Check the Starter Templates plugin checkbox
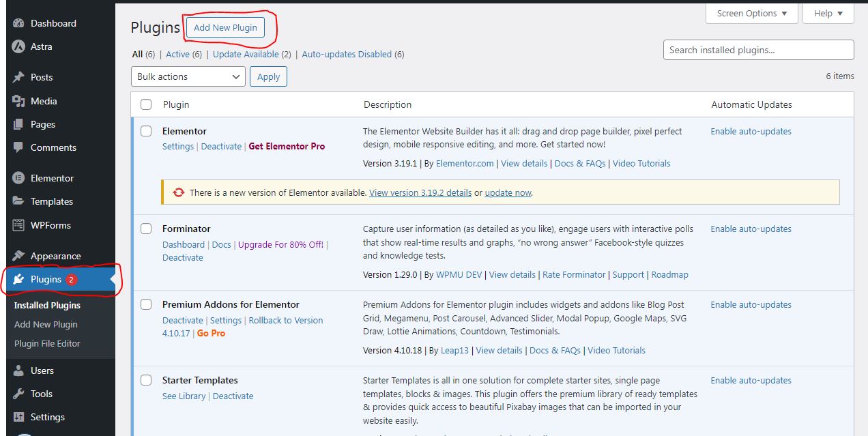This screenshot has width=868, height=436. tap(146, 380)
